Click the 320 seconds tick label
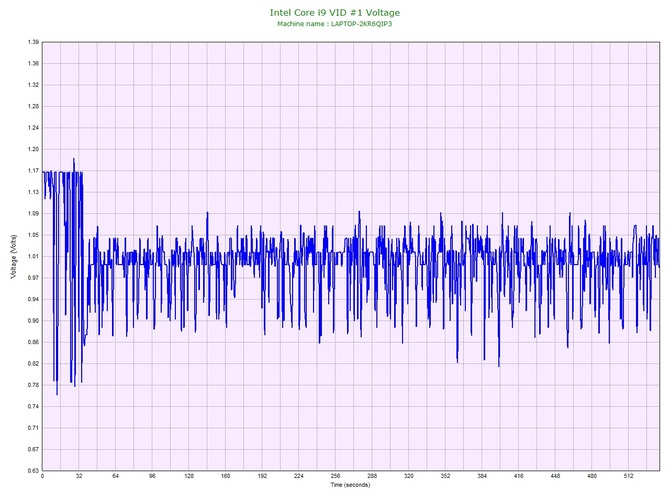 pyautogui.click(x=409, y=476)
